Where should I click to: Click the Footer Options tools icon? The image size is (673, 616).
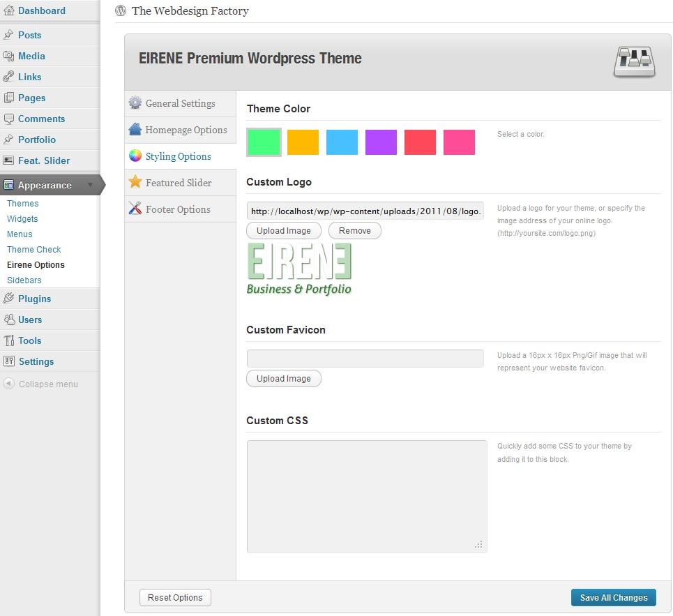point(135,209)
